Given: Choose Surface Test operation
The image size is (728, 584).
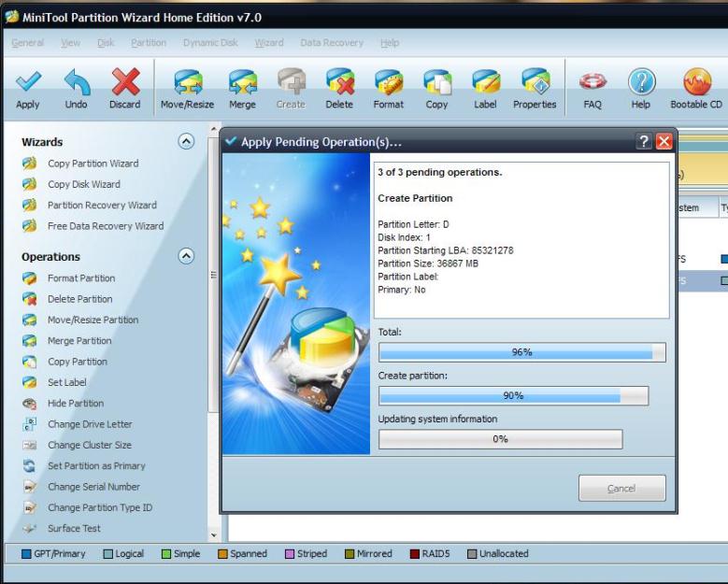Looking at the screenshot, I should coord(74,528).
